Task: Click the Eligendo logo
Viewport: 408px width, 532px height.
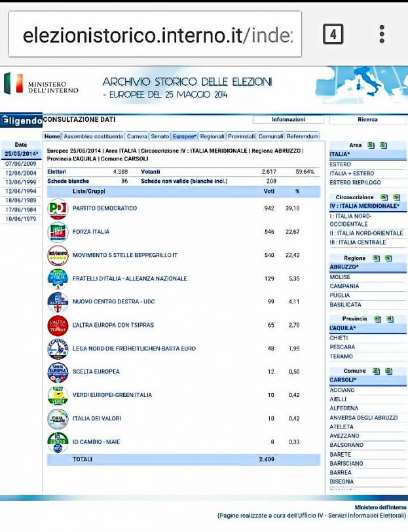Action: tap(22, 120)
